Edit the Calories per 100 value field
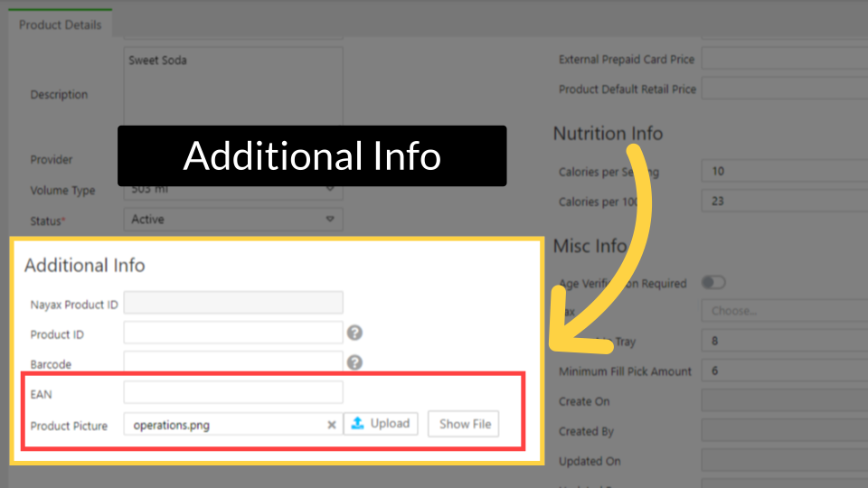 [x=783, y=202]
